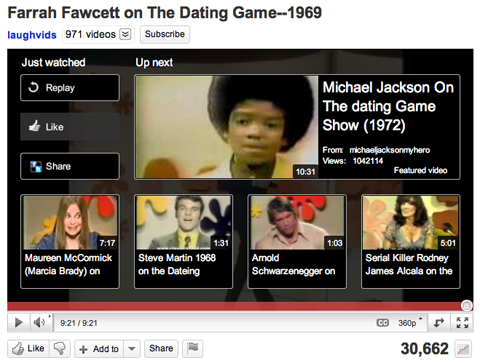The width and height of the screenshot is (480, 363).
Task: Like the video with thumbs-up below player
Action: tap(28, 349)
